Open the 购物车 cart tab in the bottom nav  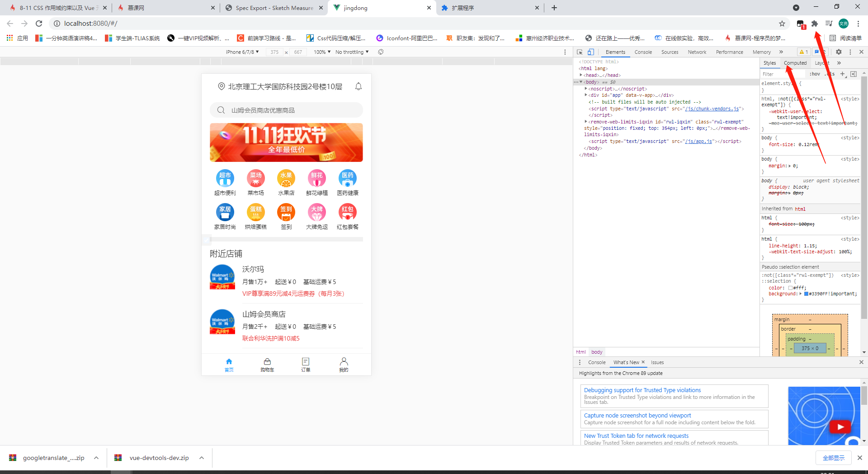coord(267,365)
